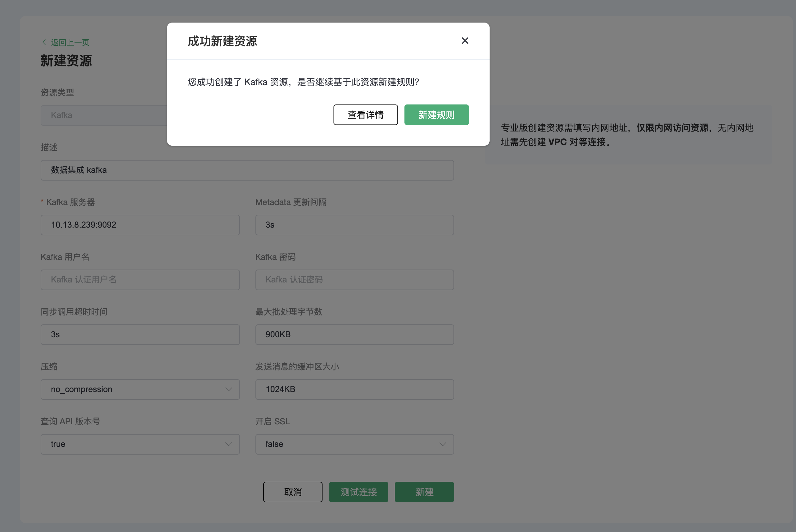
Task: Click the chevron arrow in 压缩 select
Action: click(228, 389)
